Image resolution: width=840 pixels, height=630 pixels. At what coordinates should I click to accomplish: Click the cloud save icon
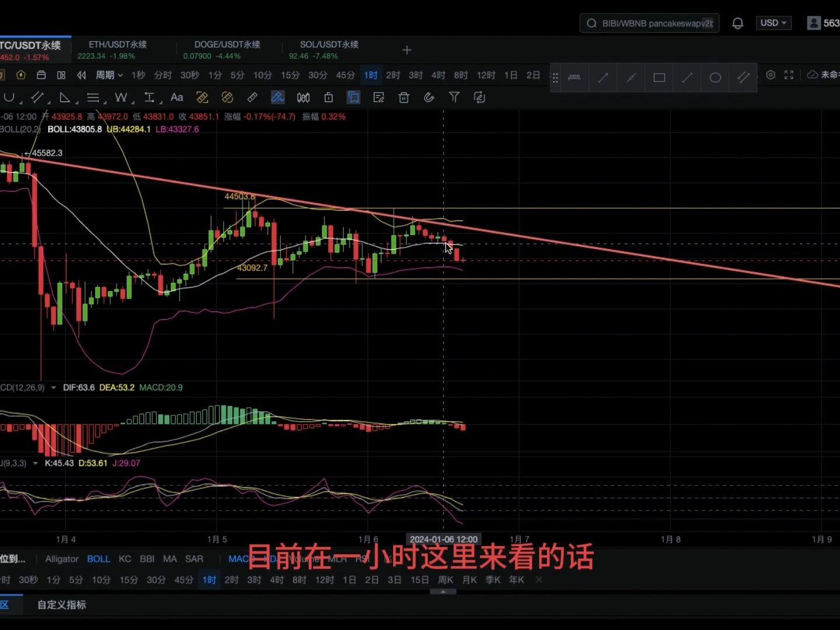812,75
